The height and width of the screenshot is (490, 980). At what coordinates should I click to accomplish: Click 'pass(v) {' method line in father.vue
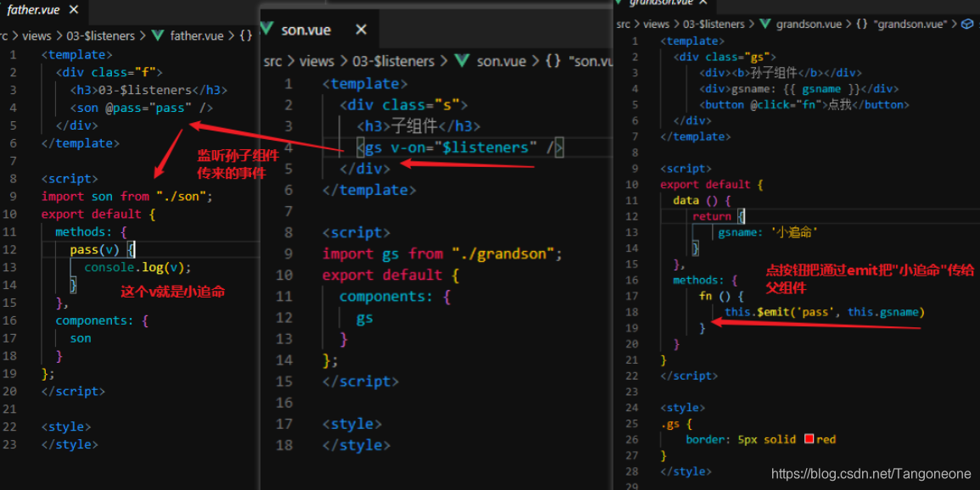point(102,249)
